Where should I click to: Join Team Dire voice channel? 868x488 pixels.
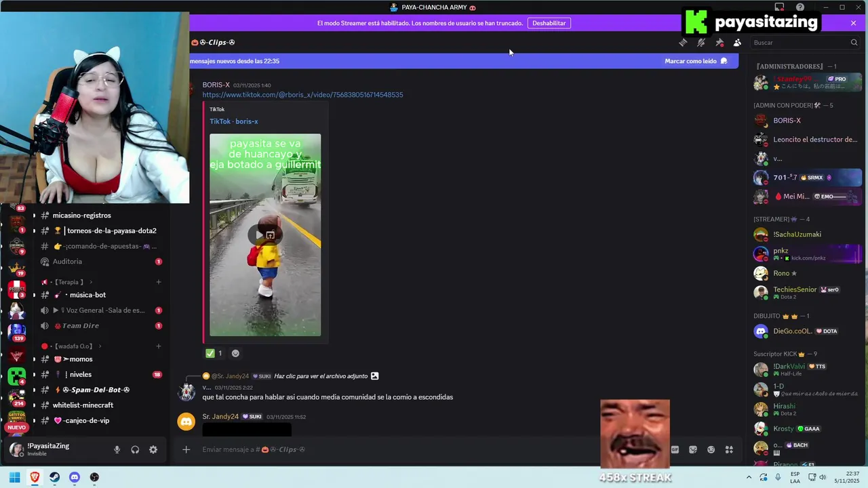click(x=100, y=325)
